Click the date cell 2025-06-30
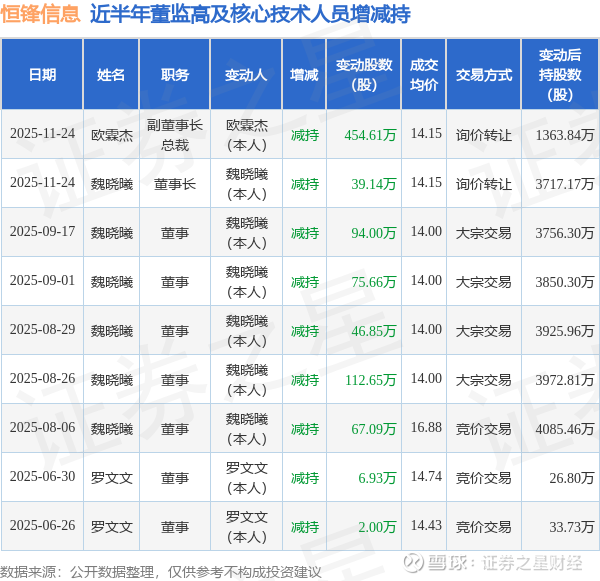Image resolution: width=600 pixels, height=581 pixels. click(x=42, y=477)
